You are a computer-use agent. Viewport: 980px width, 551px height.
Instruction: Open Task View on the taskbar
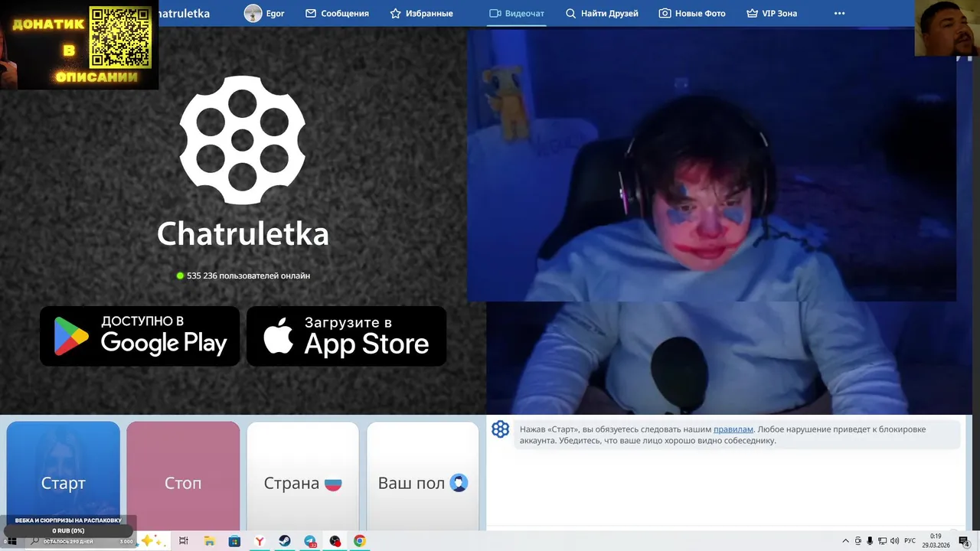(184, 541)
